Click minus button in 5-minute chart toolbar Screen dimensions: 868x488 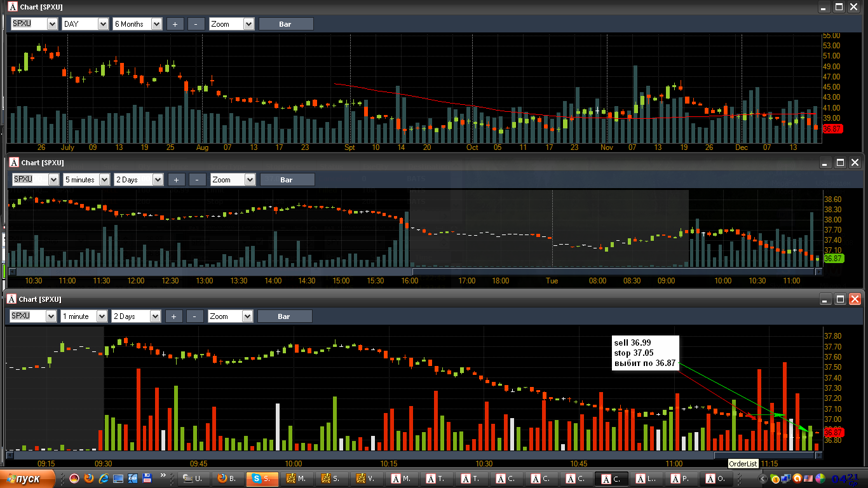tap(198, 180)
